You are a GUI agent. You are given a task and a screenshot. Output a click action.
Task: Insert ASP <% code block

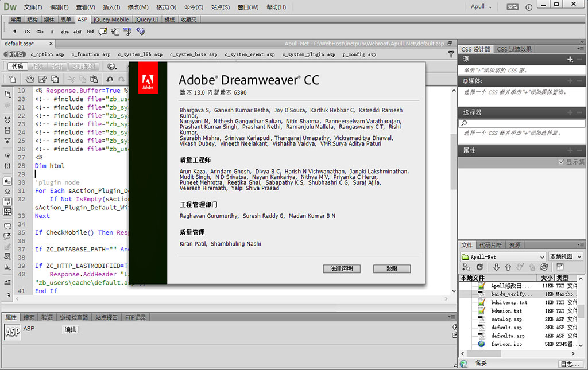point(27,32)
